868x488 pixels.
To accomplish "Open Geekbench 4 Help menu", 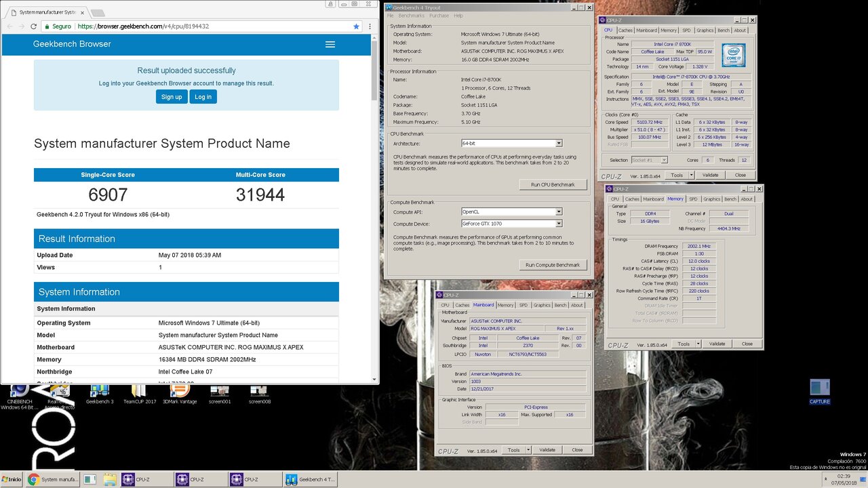I will tap(458, 16).
